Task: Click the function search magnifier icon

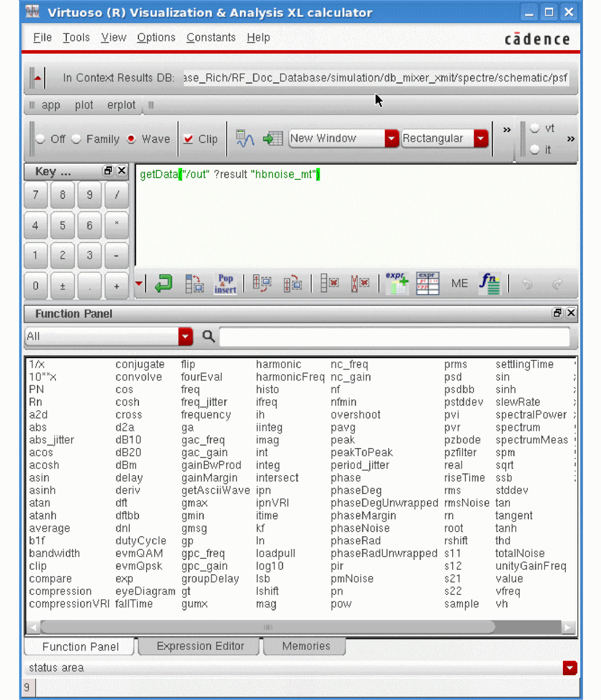Action: [209, 337]
